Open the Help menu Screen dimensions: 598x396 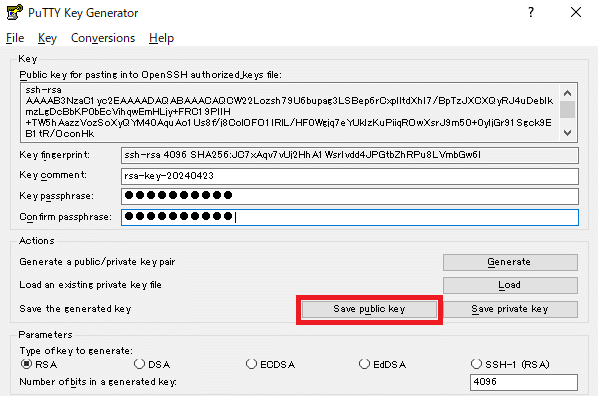[x=161, y=38]
